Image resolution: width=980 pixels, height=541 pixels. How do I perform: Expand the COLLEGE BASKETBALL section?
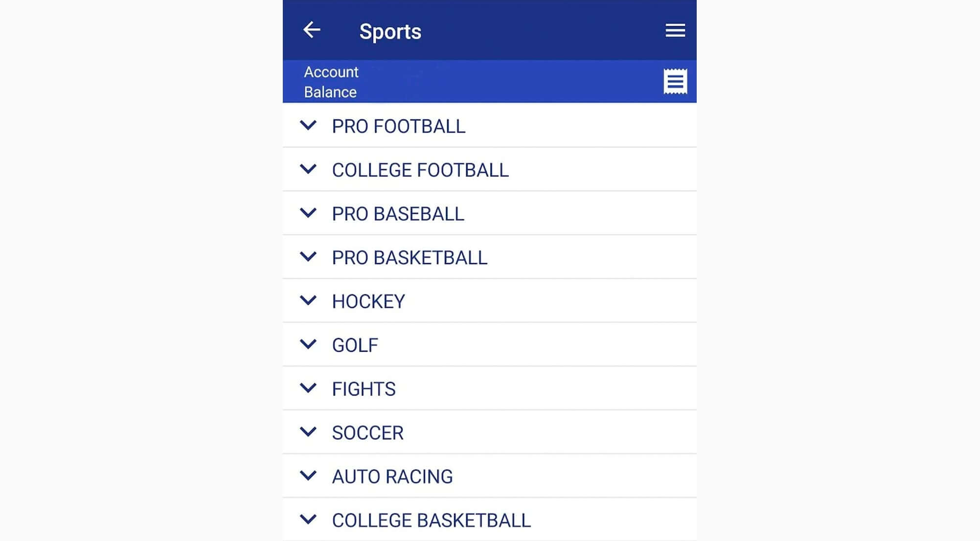[308, 519]
